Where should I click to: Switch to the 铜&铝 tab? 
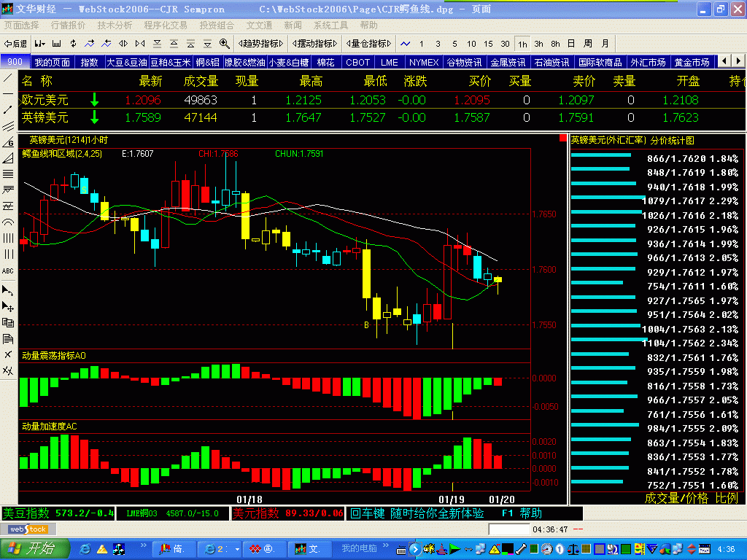[208, 63]
